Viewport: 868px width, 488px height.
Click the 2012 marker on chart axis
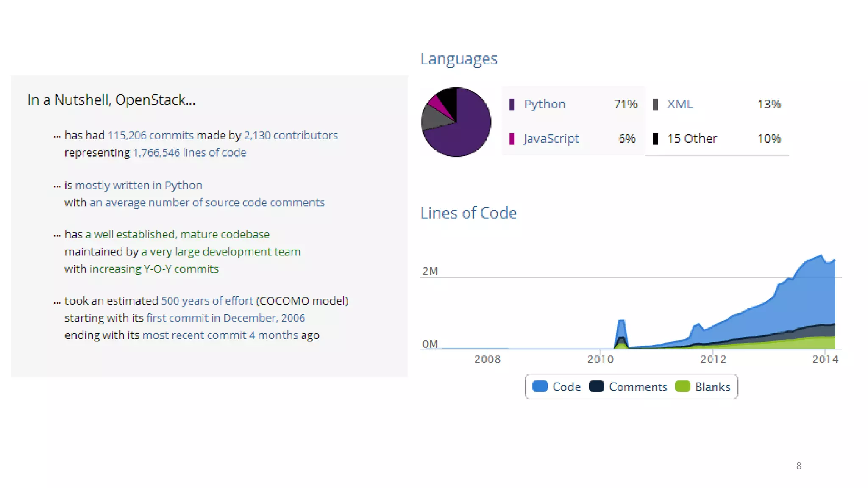click(x=713, y=359)
